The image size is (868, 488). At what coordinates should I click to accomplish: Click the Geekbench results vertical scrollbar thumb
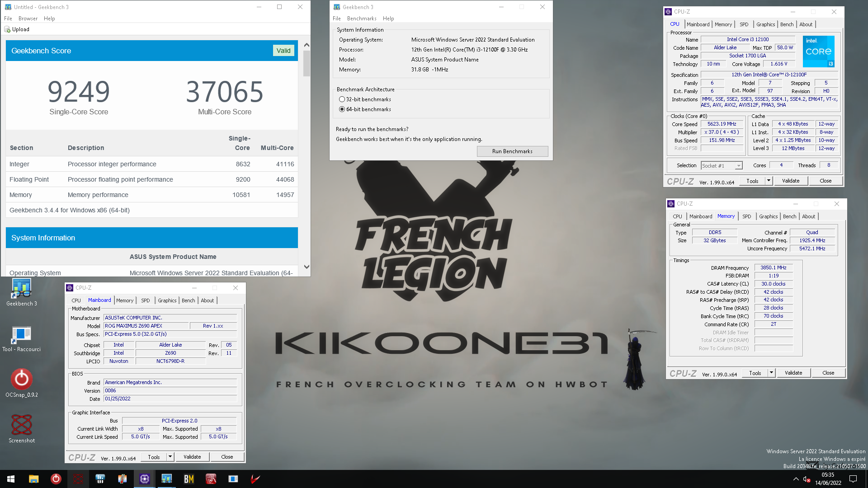tap(307, 63)
